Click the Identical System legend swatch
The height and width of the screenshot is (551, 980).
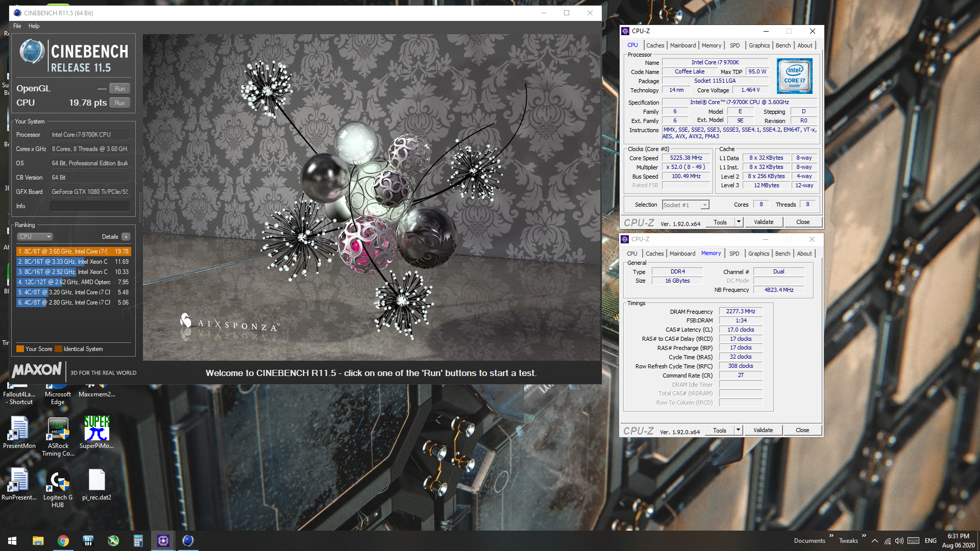point(59,349)
